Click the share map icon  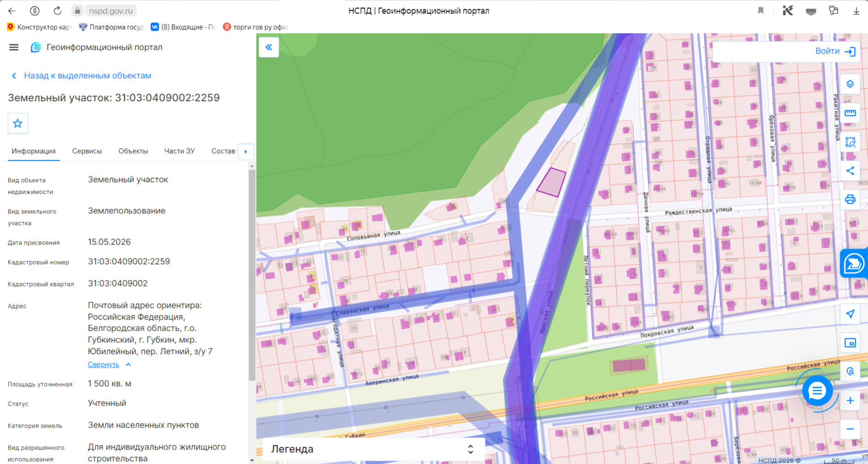point(850,171)
